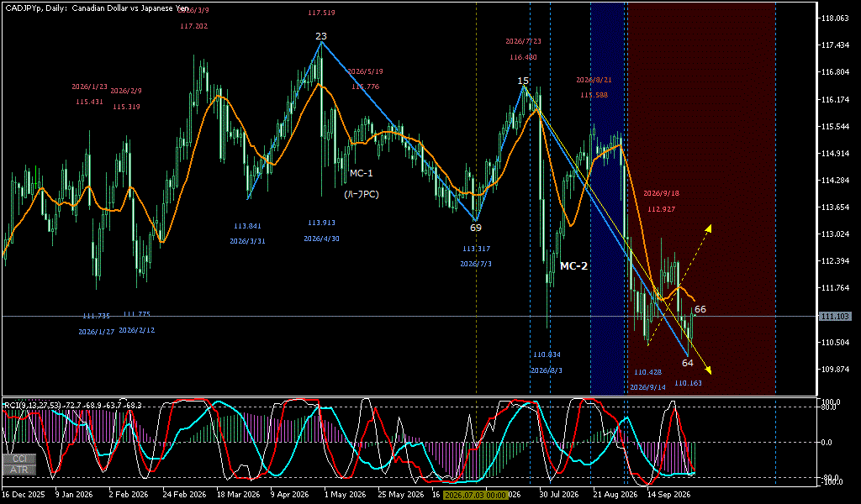The image size is (861, 504).
Task: Click the 2026/5/19 date label
Action: (x=365, y=71)
